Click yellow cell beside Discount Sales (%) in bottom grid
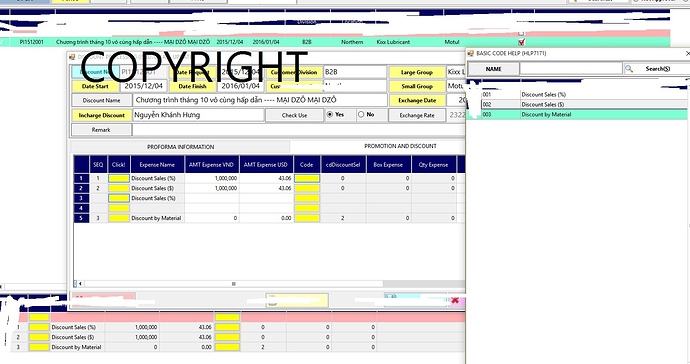 pos(39,327)
